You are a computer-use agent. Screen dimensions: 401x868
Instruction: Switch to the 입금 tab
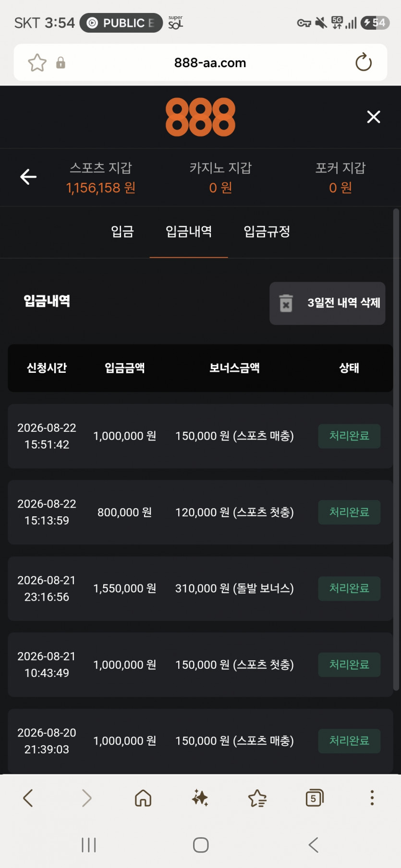coord(122,232)
